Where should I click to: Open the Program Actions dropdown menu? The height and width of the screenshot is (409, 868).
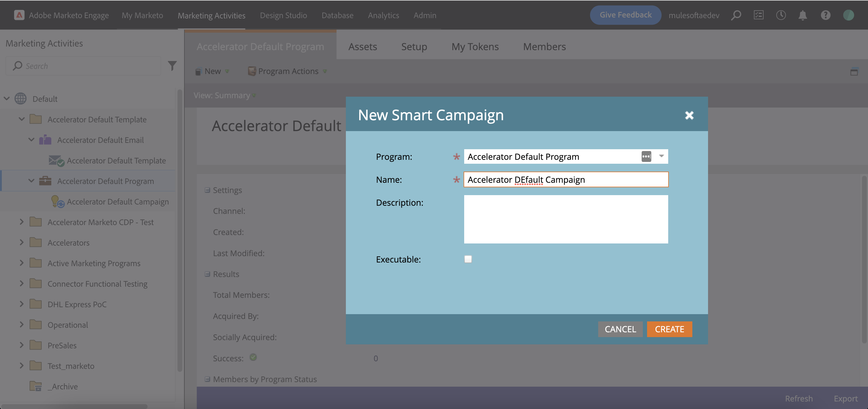click(287, 71)
